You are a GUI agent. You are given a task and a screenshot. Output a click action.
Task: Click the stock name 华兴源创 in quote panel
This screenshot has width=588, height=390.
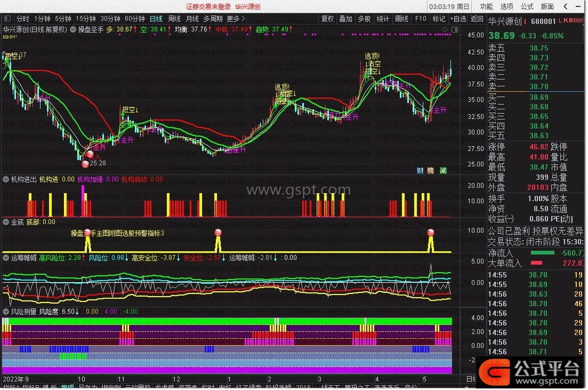(505, 21)
